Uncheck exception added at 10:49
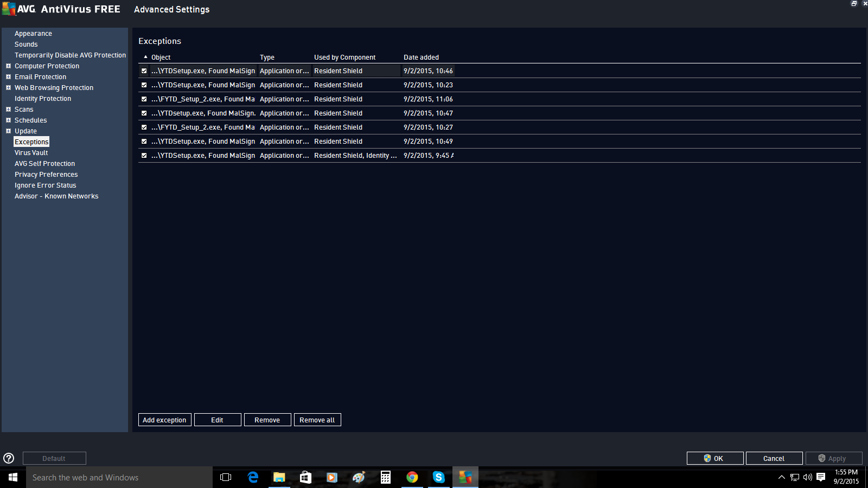Viewport: 868px width, 488px height. (144, 142)
